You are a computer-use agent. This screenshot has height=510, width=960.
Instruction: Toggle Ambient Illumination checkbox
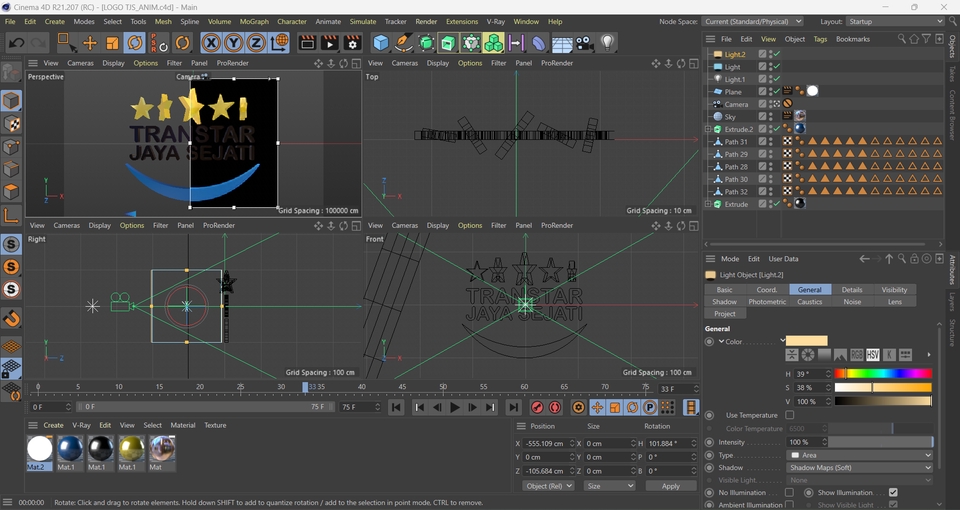(x=789, y=505)
